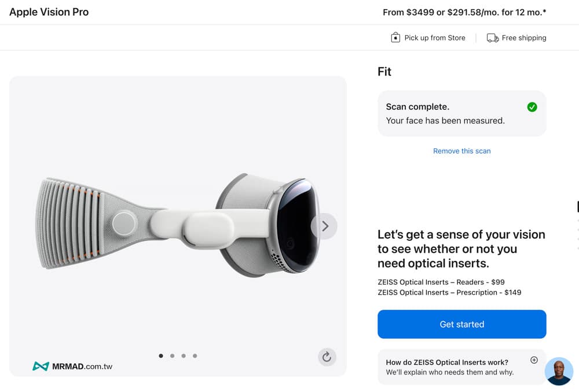
Task: Click the Free shipping text label
Action: 524,38
